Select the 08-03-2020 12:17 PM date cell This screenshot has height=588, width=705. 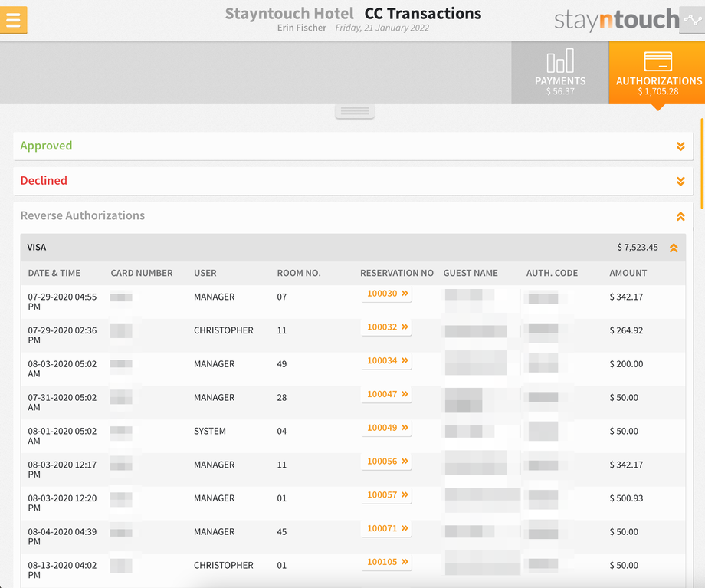tap(62, 470)
